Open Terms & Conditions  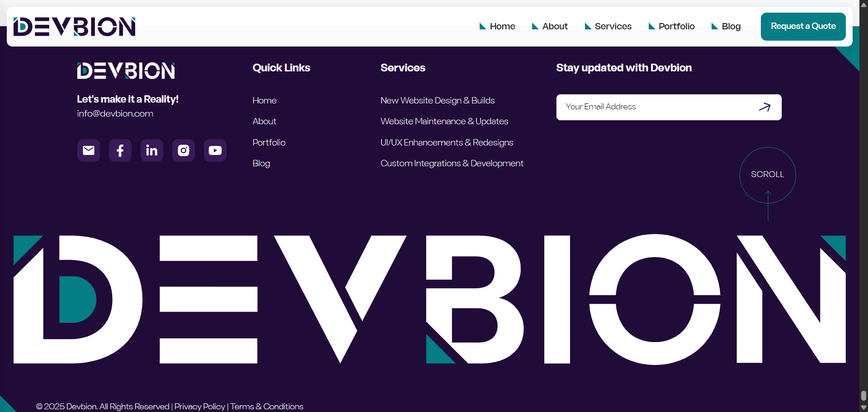click(x=266, y=406)
